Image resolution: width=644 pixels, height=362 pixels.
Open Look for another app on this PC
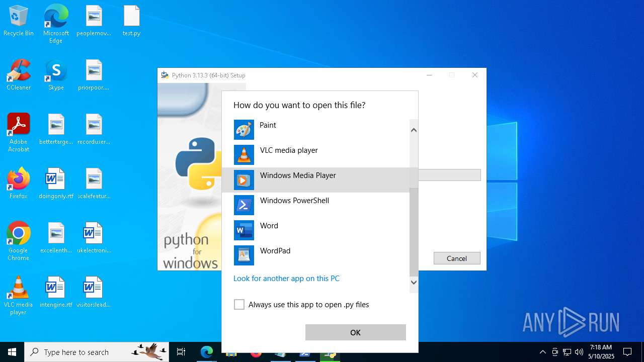click(286, 279)
